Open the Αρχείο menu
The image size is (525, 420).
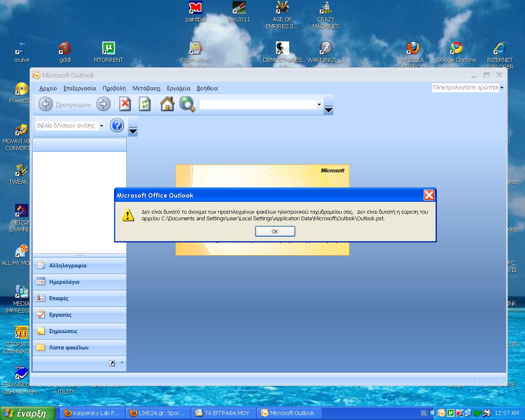click(48, 88)
